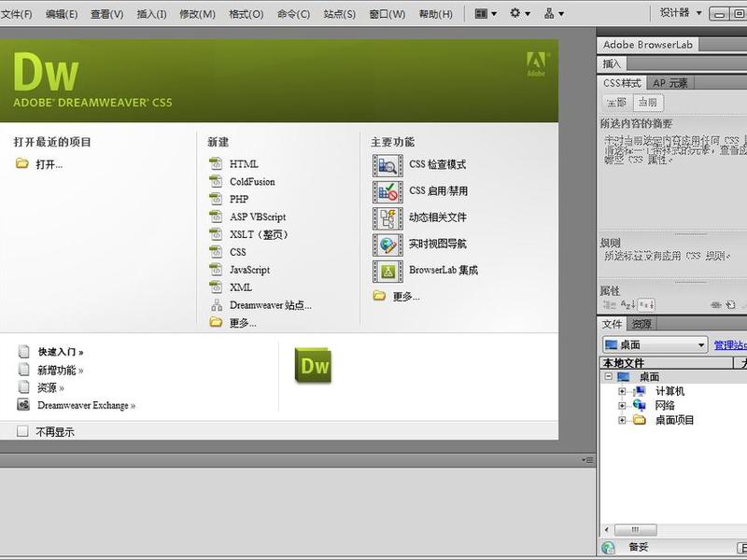The height and width of the screenshot is (560, 747).
Task: Open the 文件(F) menu
Action: point(16,14)
